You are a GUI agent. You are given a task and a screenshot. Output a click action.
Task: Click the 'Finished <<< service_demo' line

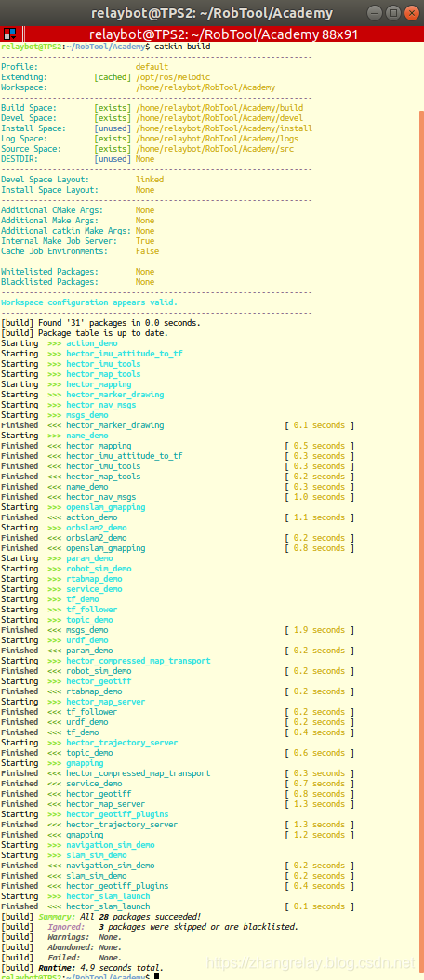[178, 784]
